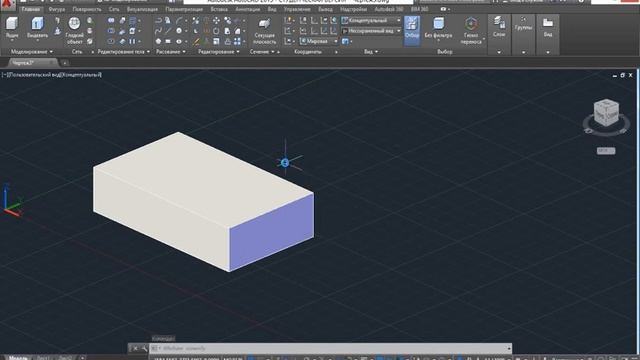Open the Вставка ribbon tab
This screenshot has width=640, height=360.
coord(219,9)
